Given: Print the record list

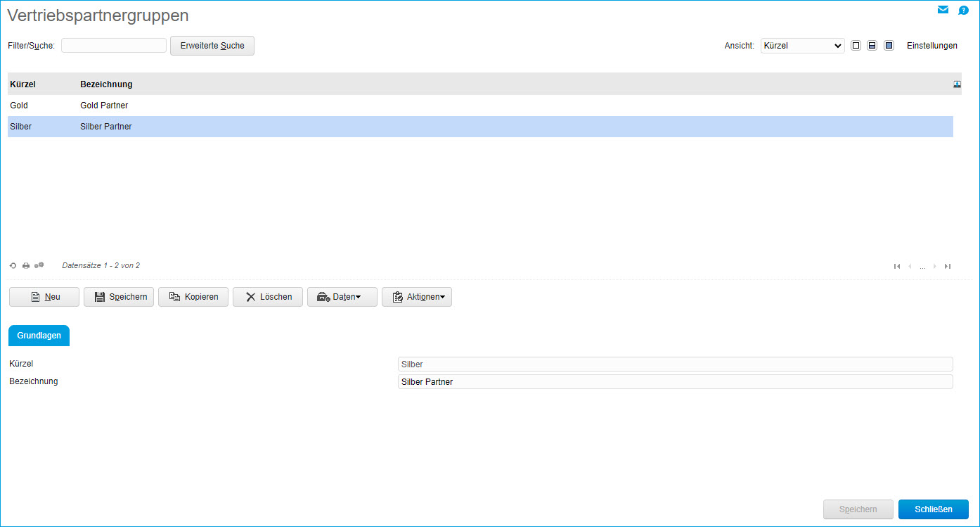Looking at the screenshot, I should point(26,265).
